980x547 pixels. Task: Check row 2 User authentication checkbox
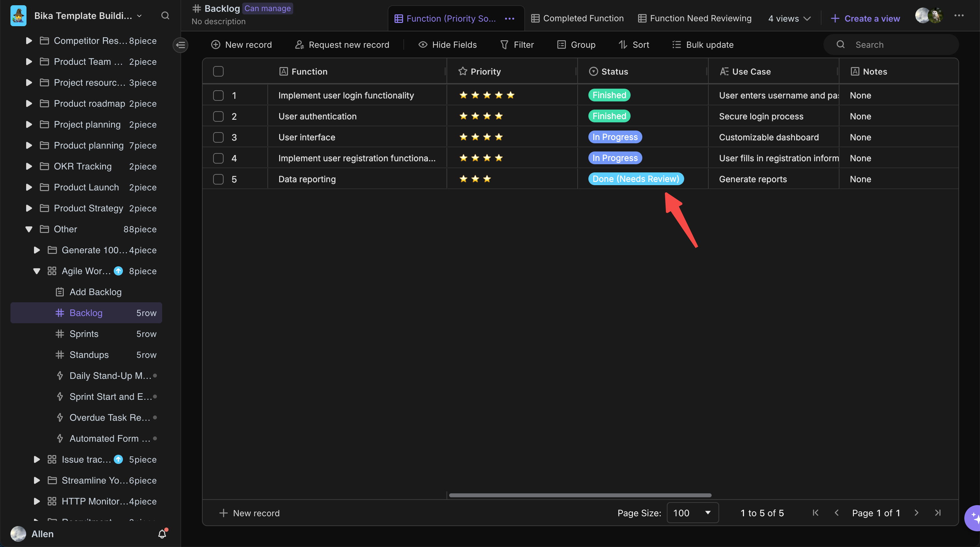[x=218, y=116]
